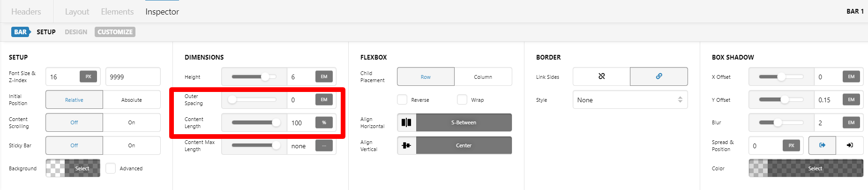Click the Center vertical align icon
Viewport: 868px width, 190px height.
[x=406, y=145]
